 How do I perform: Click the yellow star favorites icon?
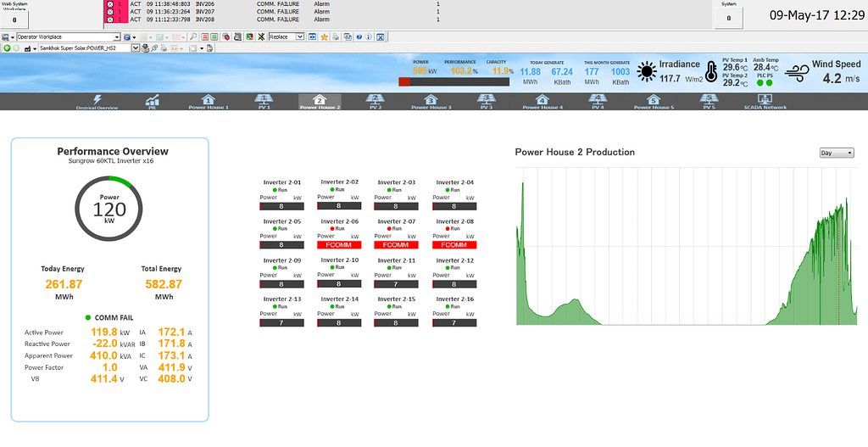click(324, 37)
